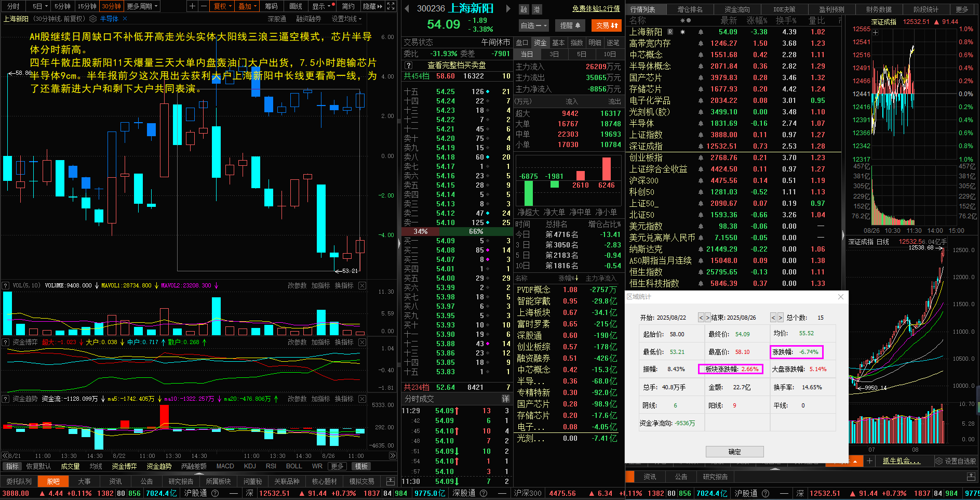Image resolution: width=980 pixels, height=500 pixels.
Task: Step start date 2025/08/22 forward
Action: [707, 318]
